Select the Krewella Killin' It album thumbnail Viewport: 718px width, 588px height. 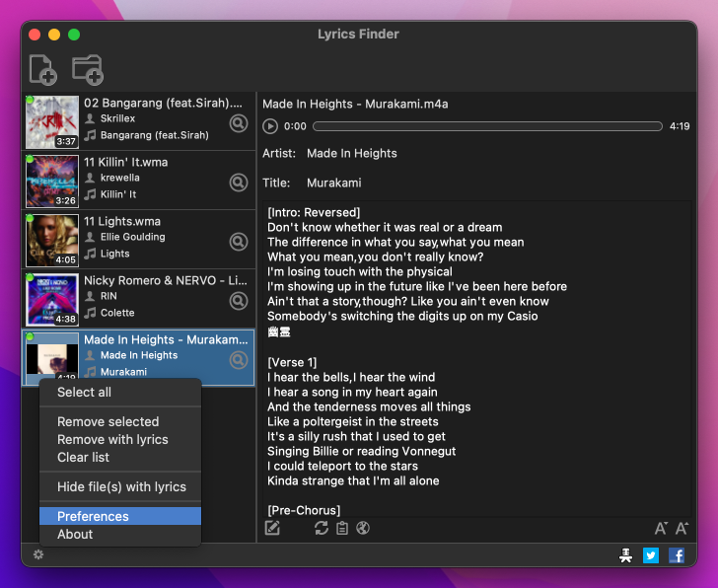52,182
